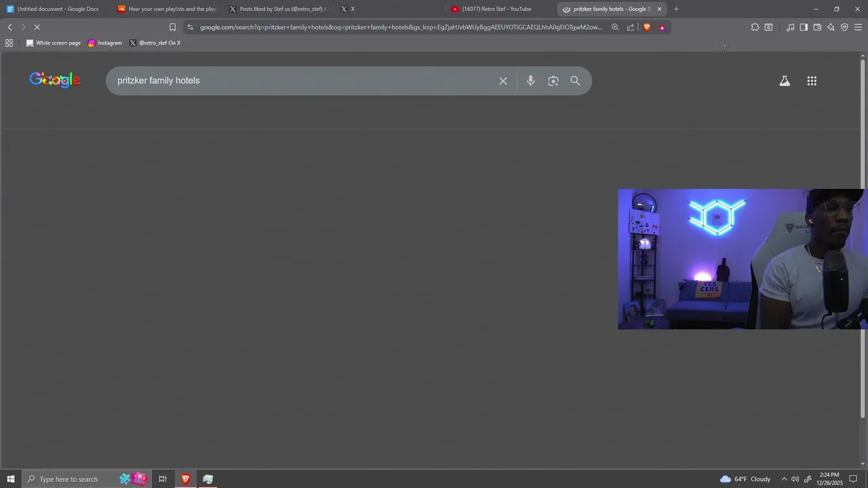Image resolution: width=868 pixels, height=488 pixels.
Task: Open Brave Shields lion icon
Action: pyautogui.click(x=647, y=27)
